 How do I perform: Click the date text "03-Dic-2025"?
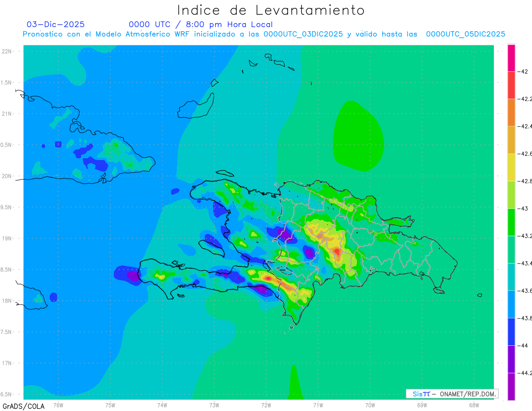pyautogui.click(x=55, y=24)
